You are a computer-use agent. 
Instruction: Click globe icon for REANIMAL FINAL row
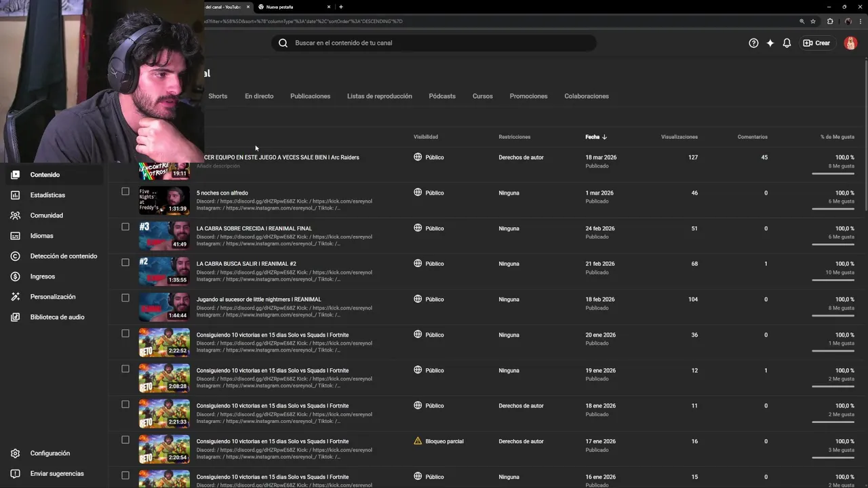pos(418,228)
